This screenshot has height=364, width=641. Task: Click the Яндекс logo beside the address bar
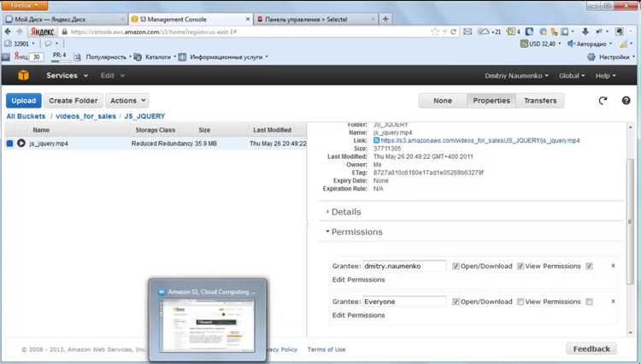coord(43,32)
